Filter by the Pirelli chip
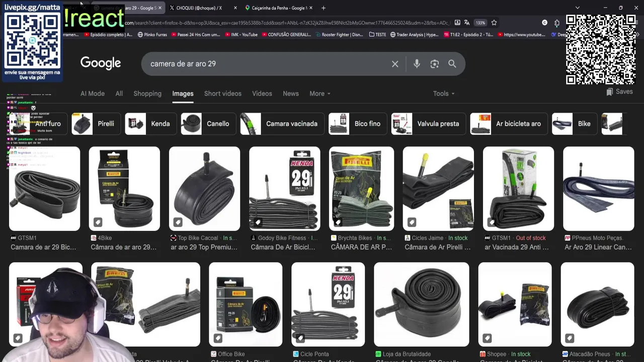This screenshot has height=362, width=644. point(96,124)
